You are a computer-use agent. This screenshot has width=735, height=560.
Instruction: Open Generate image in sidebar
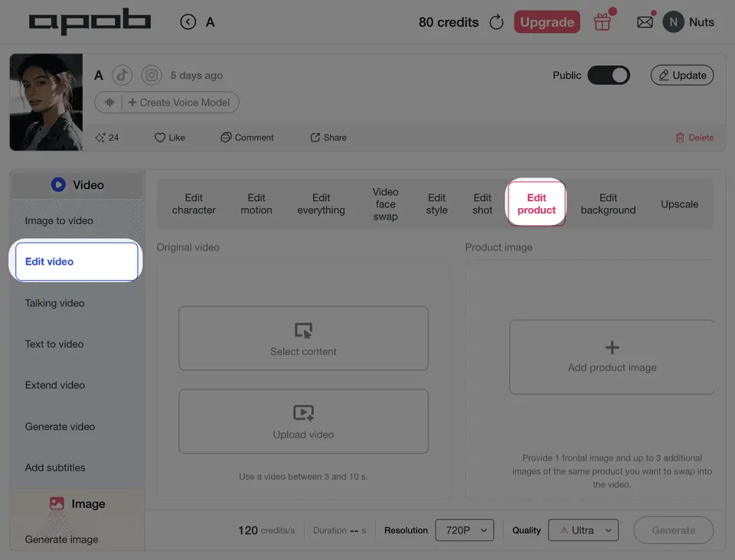tap(61, 539)
